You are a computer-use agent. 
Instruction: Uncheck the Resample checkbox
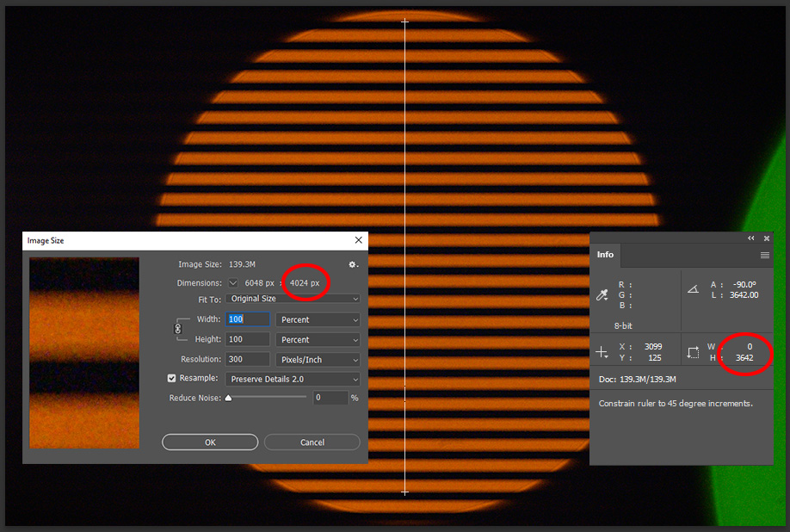tap(172, 378)
